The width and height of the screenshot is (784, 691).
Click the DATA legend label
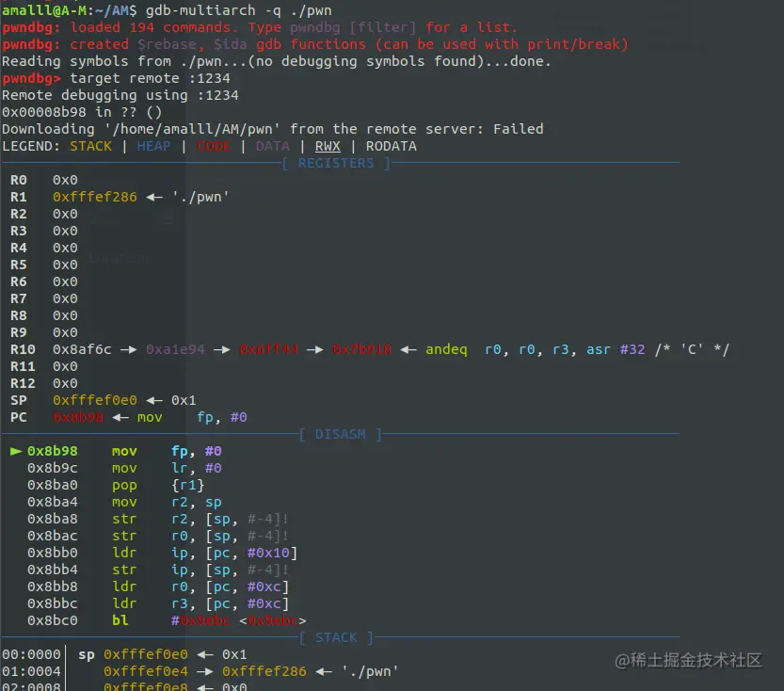pyautogui.click(x=273, y=146)
